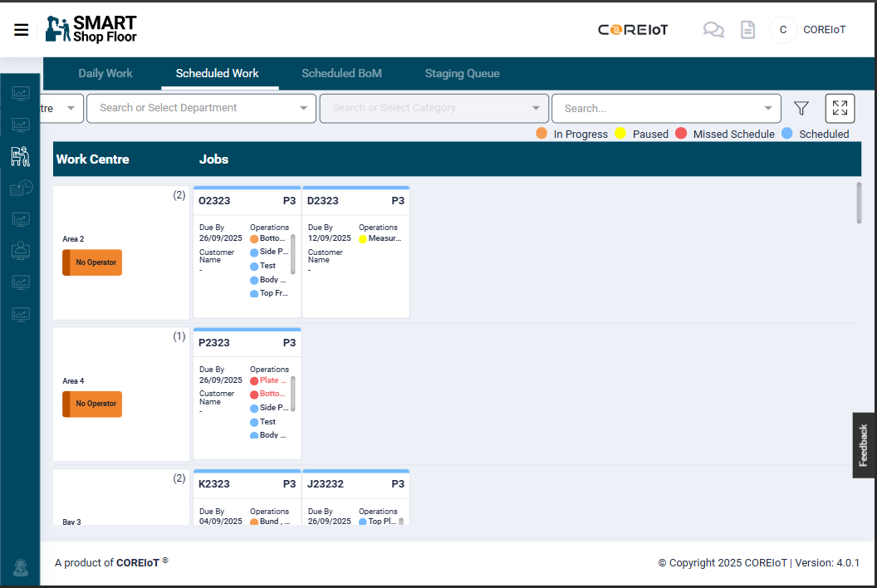Click the funnel filter icon
The image size is (877, 588).
(x=801, y=108)
